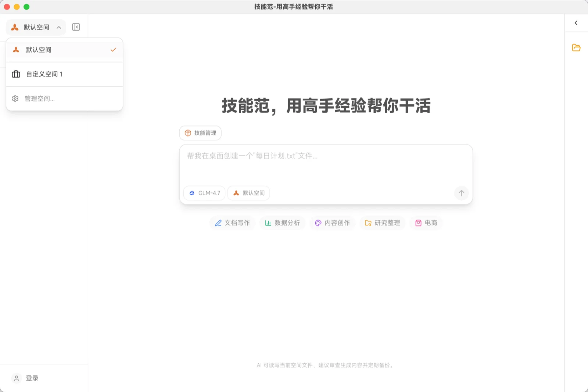This screenshot has height=392, width=588.
Task: Open the folder icon in right panel
Action: pos(576,48)
